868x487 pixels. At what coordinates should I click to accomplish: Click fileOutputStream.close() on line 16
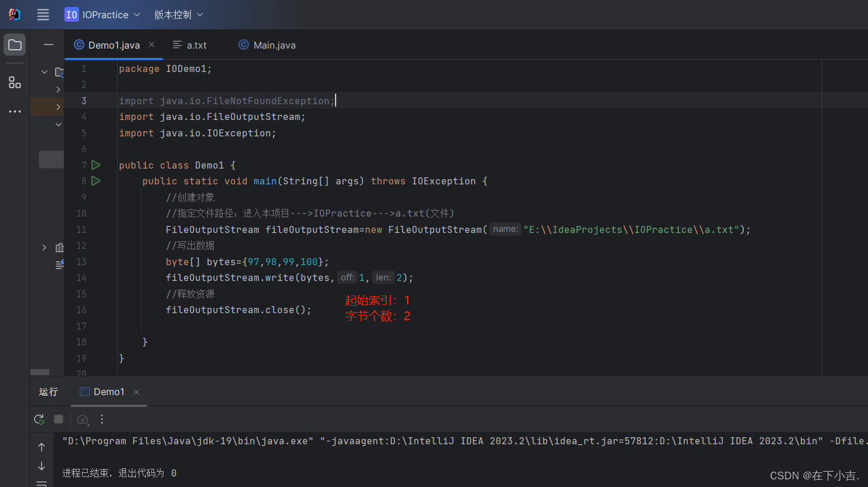(238, 310)
